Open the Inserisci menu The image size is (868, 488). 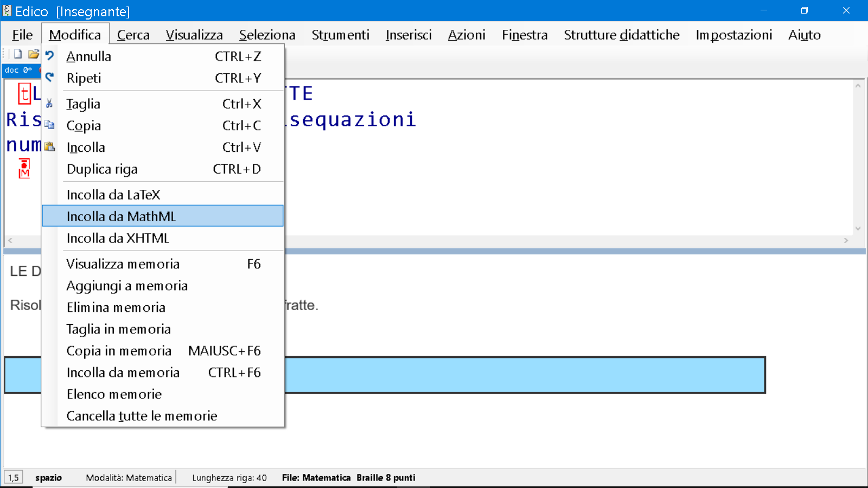[409, 35]
